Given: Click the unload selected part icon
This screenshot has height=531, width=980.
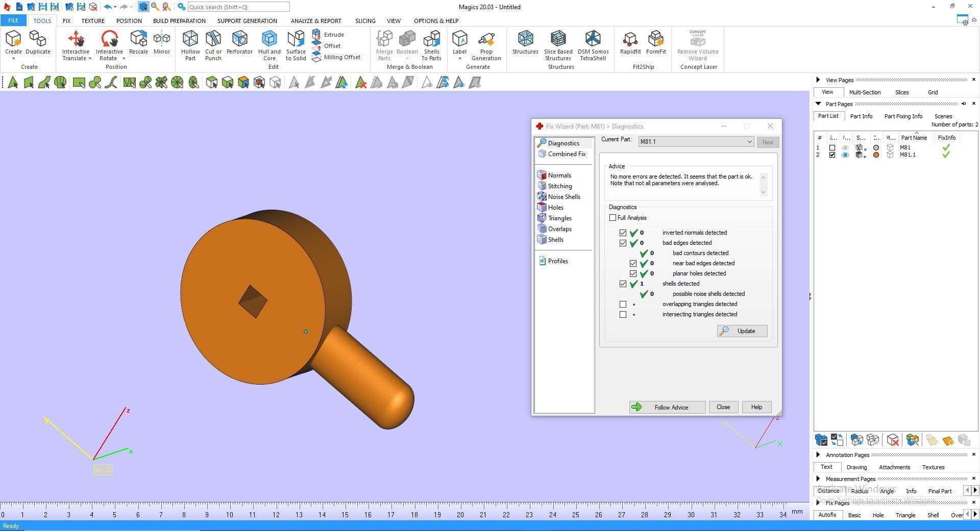Looking at the screenshot, I should pyautogui.click(x=893, y=440).
